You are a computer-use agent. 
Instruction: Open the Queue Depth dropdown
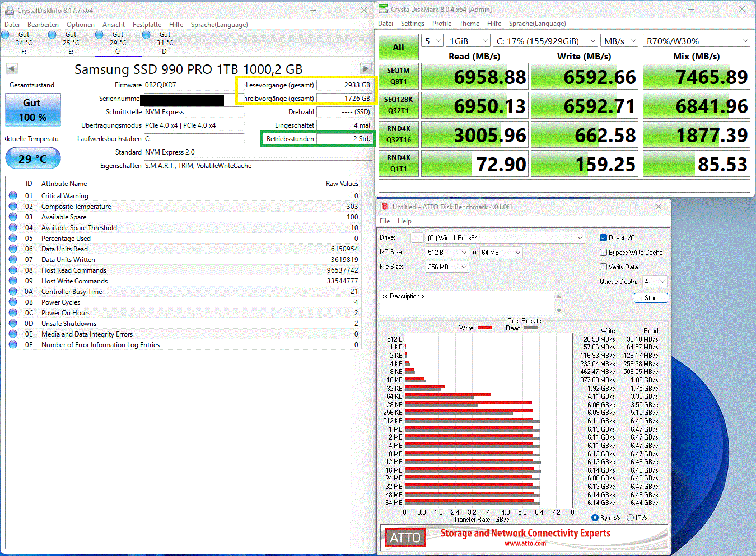(x=655, y=282)
